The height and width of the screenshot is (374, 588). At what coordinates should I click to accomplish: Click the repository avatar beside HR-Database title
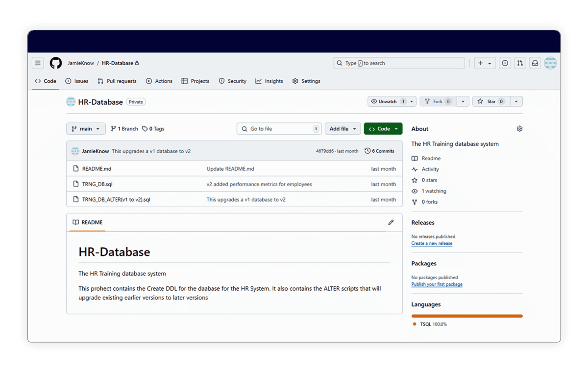pyautogui.click(x=71, y=102)
